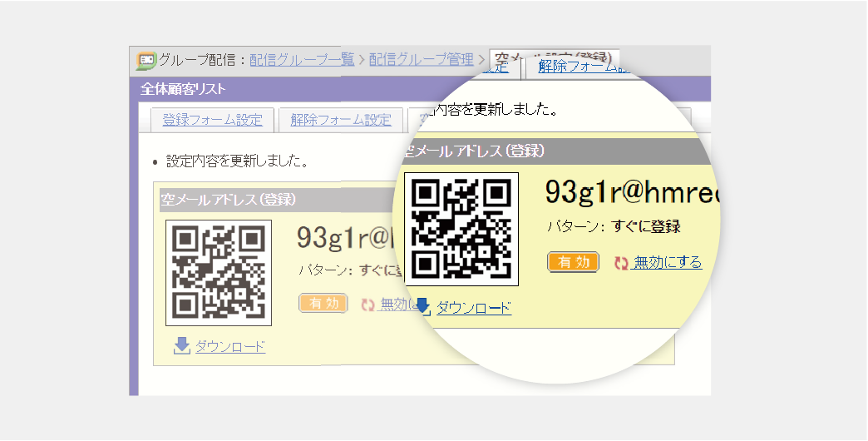Switch to the 登録フォーム設定 tab
The height and width of the screenshot is (441, 868).
[x=213, y=120]
